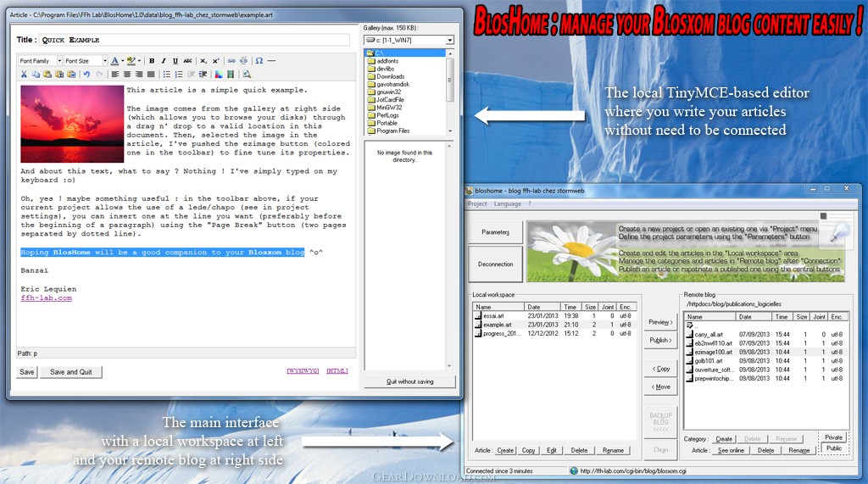Click Edit under the Local workspace articles

551,450
